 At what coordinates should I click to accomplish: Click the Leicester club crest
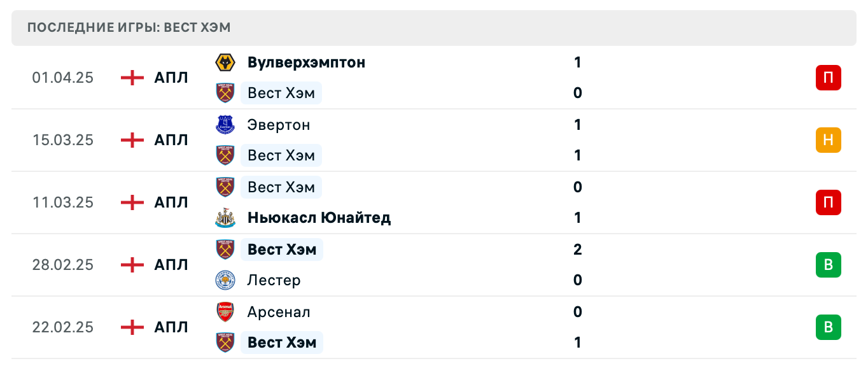click(x=225, y=280)
